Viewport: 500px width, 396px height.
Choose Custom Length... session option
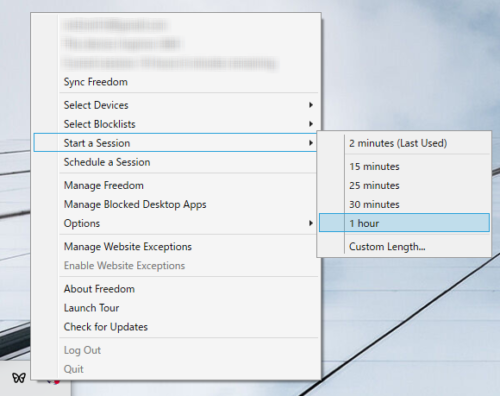404,247
